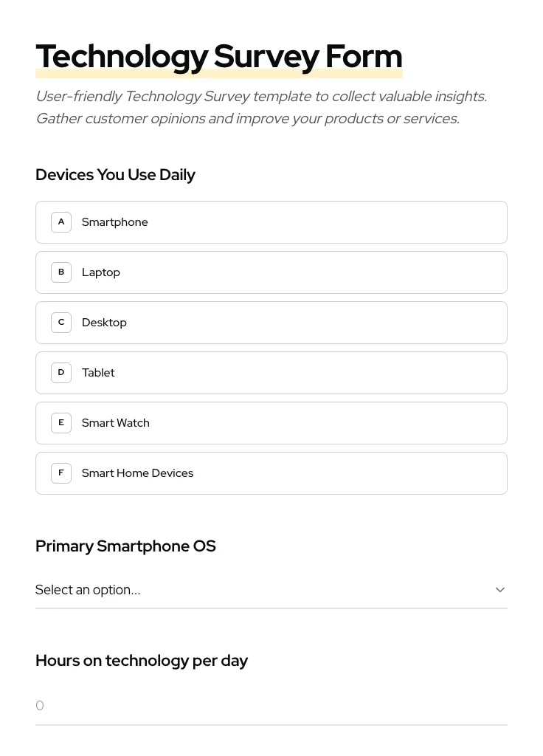
Task: Click the 'C' shortcut badge beside Desktop
Action: 61,322
